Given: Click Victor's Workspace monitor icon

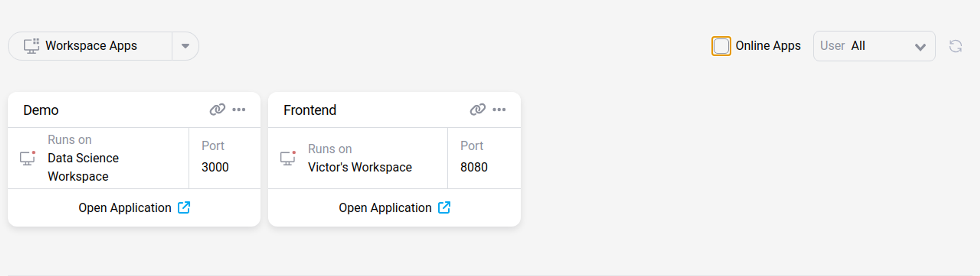Looking at the screenshot, I should (288, 158).
